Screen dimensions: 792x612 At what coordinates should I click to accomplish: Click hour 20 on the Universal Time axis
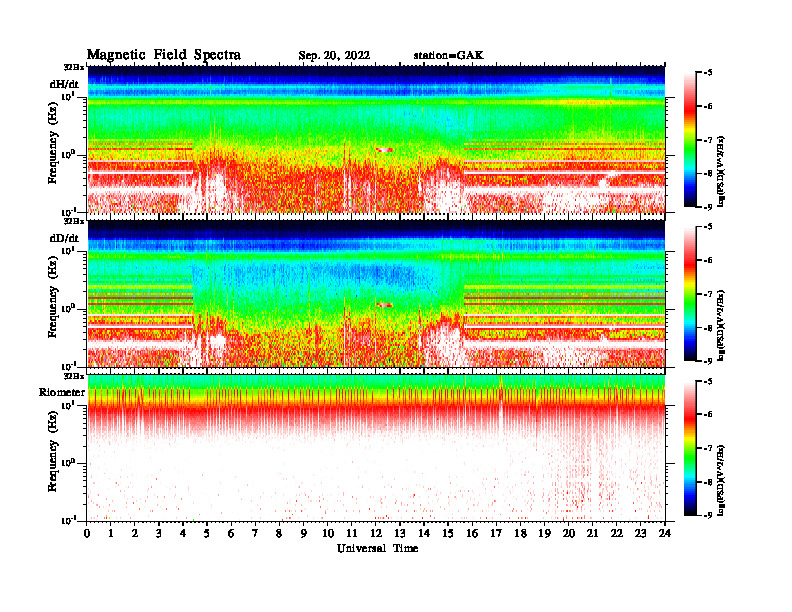tap(569, 533)
